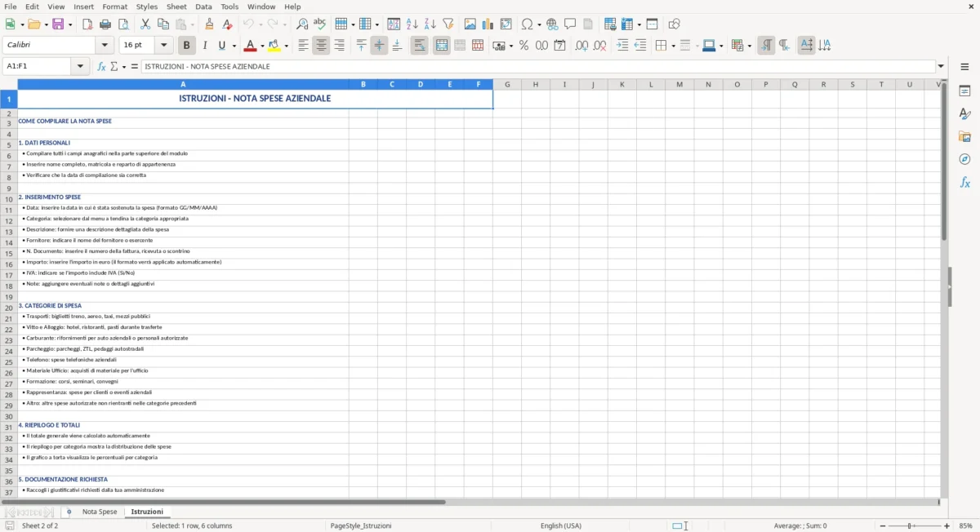Click the zoom in plus button
Image resolution: width=980 pixels, height=532 pixels.
coord(947,525)
